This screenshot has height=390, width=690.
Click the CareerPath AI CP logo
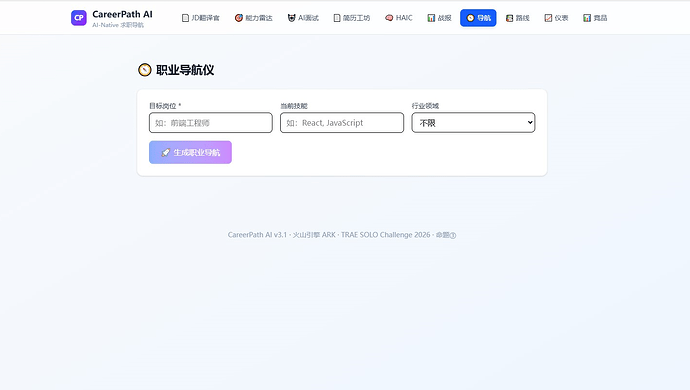79,18
